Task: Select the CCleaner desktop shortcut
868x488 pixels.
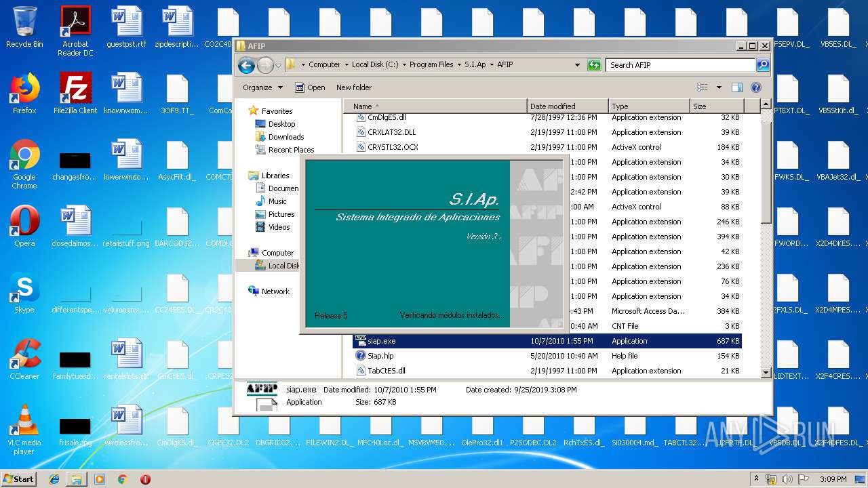Action: (x=24, y=359)
